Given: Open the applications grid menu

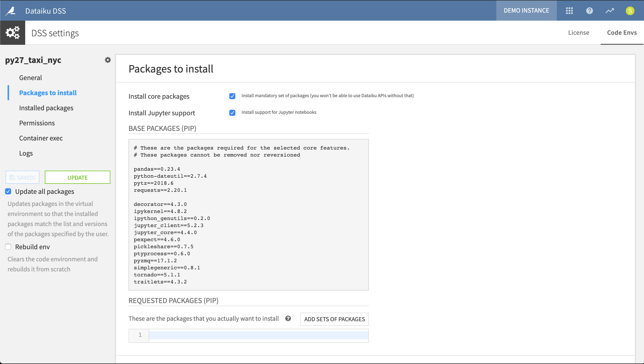Looking at the screenshot, I should pos(569,11).
